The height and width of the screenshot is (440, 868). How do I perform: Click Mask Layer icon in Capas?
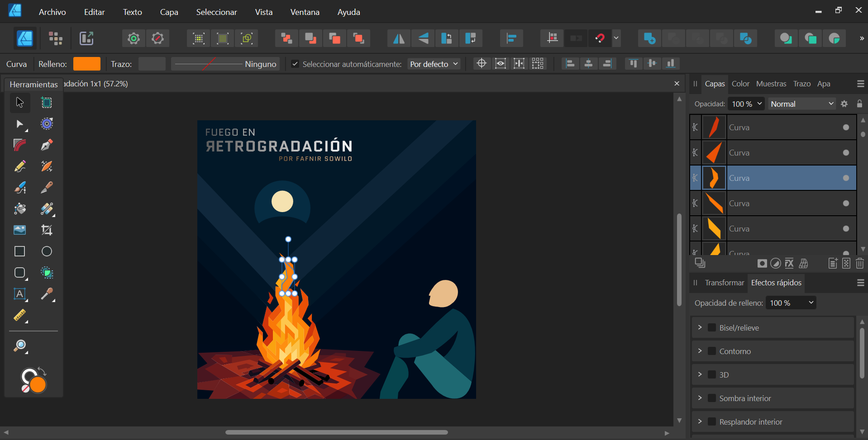[762, 263]
